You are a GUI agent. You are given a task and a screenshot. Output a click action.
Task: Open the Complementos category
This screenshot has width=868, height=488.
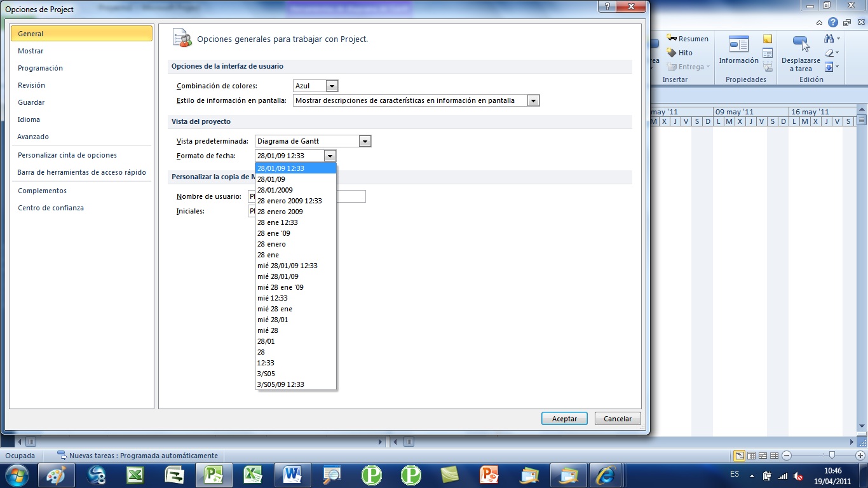(82, 191)
